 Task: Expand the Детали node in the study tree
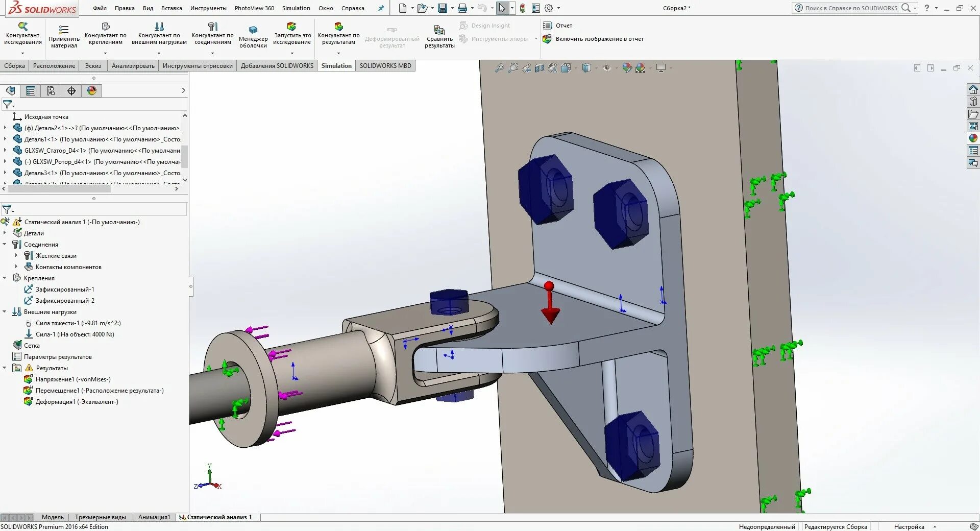[x=5, y=233]
